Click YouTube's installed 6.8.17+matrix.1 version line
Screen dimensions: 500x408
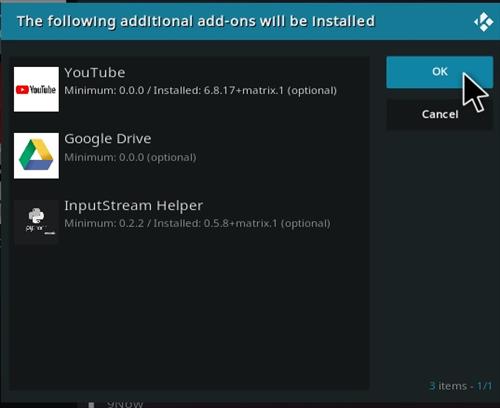click(x=200, y=91)
